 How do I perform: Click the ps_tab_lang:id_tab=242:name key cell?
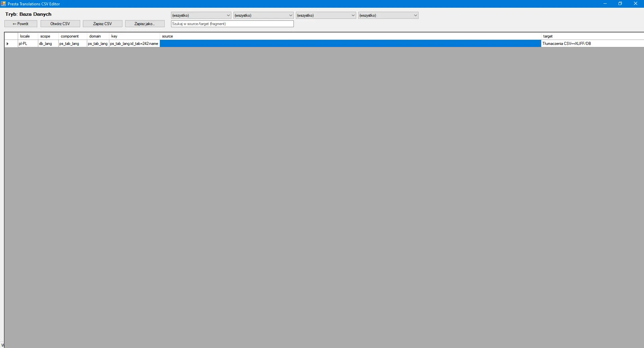(134, 44)
